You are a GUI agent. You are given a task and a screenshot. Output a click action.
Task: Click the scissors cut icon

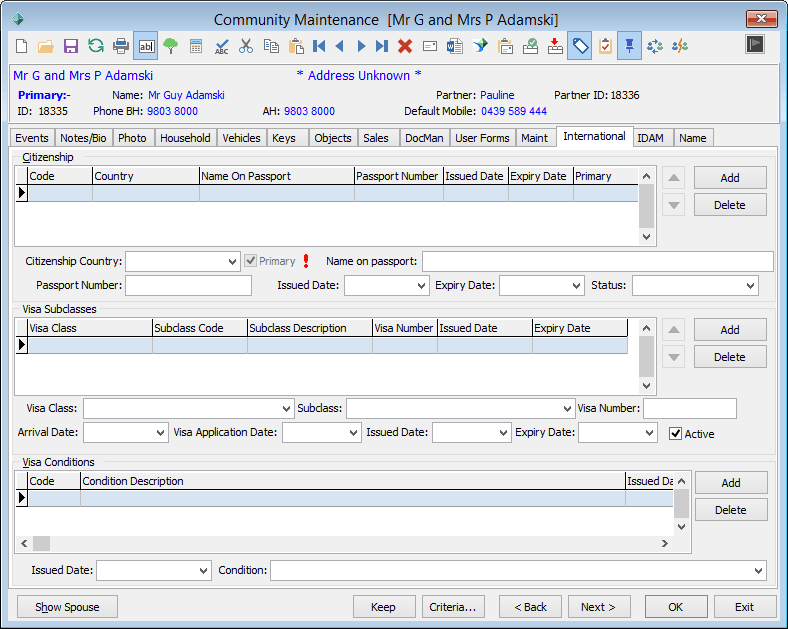(x=246, y=46)
